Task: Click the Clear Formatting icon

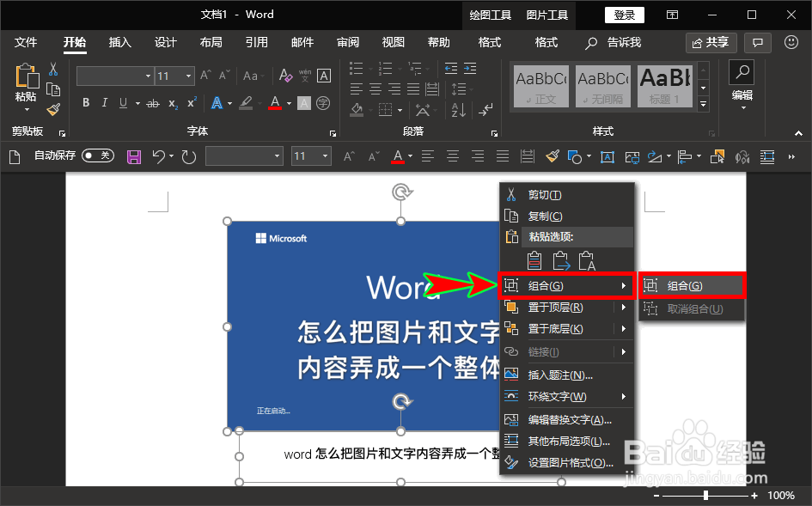Action: (x=285, y=76)
